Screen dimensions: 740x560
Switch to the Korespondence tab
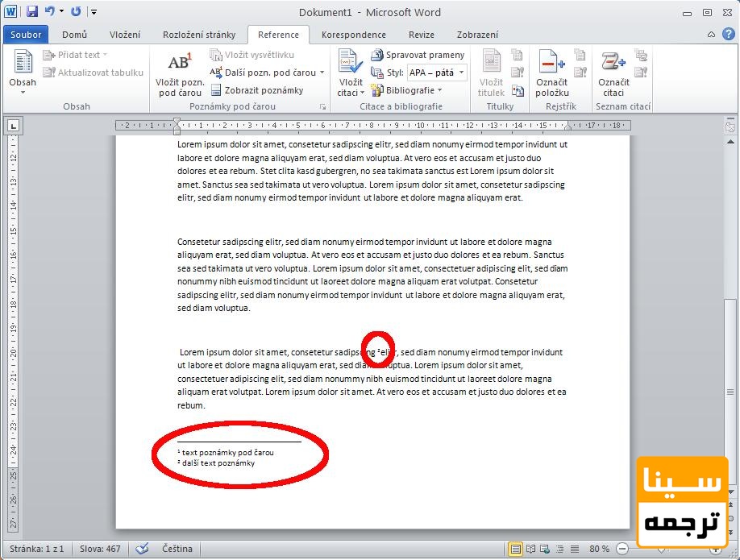click(x=354, y=35)
